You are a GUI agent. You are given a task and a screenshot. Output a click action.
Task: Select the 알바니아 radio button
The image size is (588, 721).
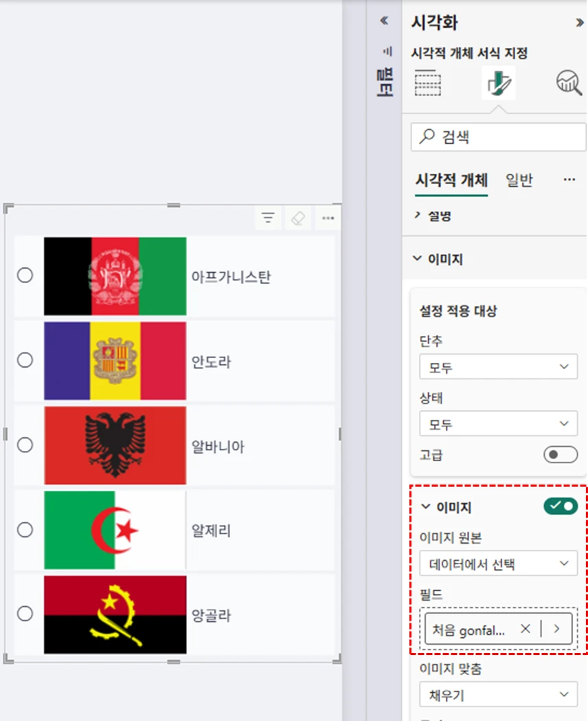click(x=25, y=445)
